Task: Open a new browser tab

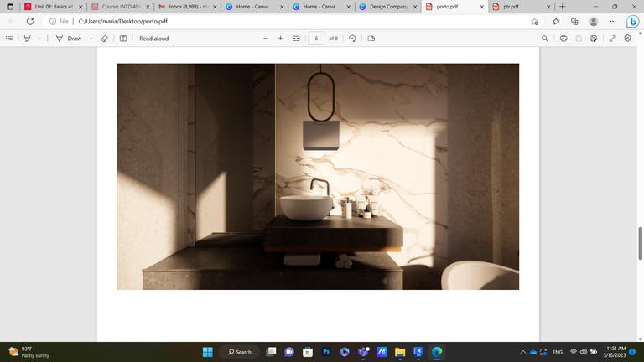Action: (563, 7)
